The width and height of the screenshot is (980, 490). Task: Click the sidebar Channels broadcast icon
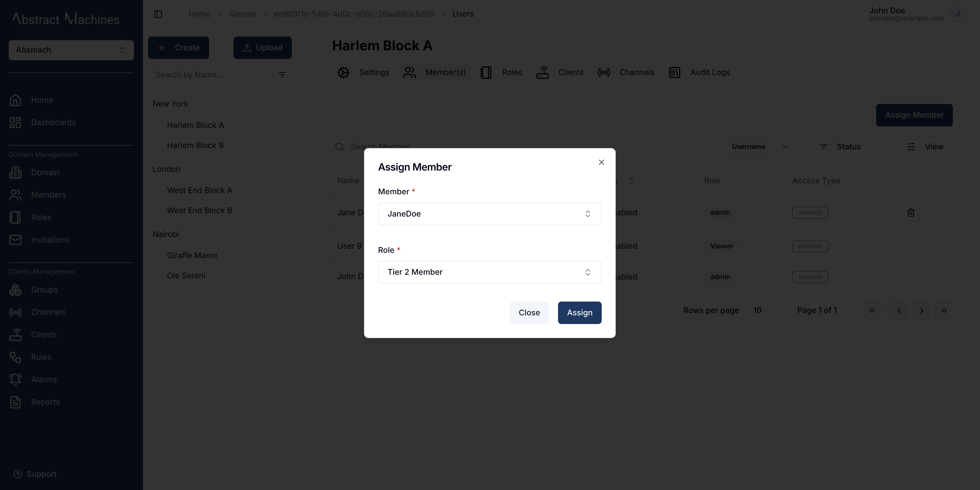[x=15, y=312]
